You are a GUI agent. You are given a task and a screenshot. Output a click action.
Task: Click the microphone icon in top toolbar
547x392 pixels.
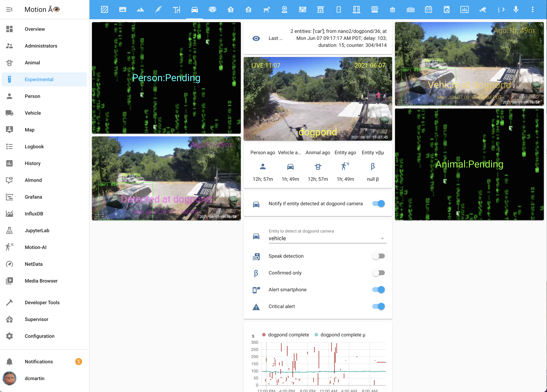click(x=516, y=9)
